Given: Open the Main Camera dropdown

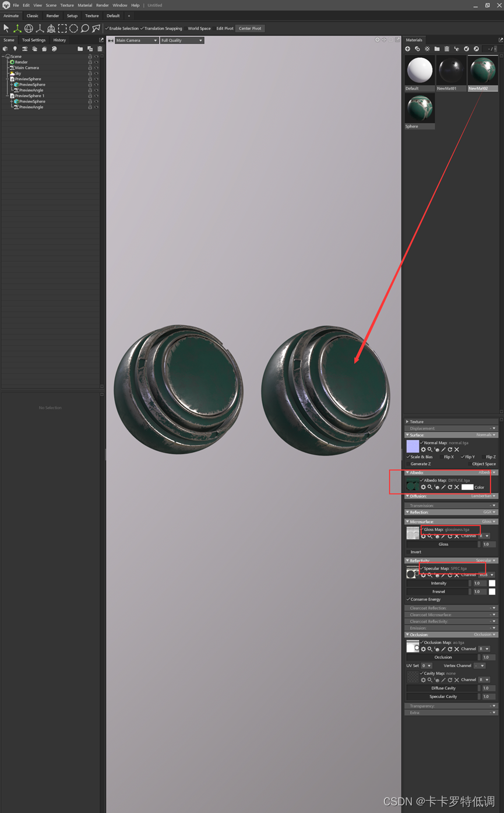Looking at the screenshot, I should tap(136, 40).
